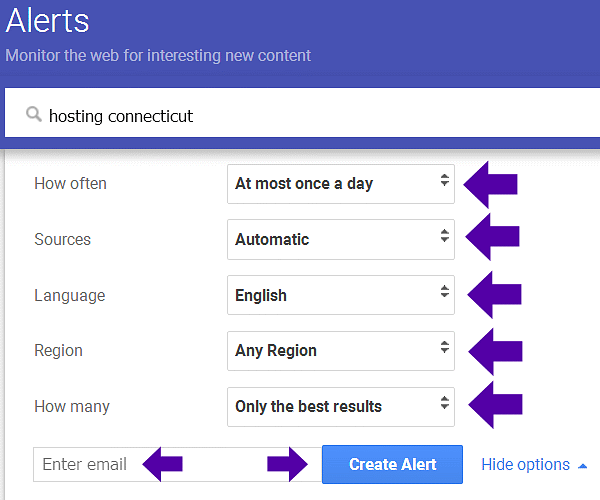Expand the "Only the best results" dropdown
This screenshot has height=500, width=600.
[330, 407]
